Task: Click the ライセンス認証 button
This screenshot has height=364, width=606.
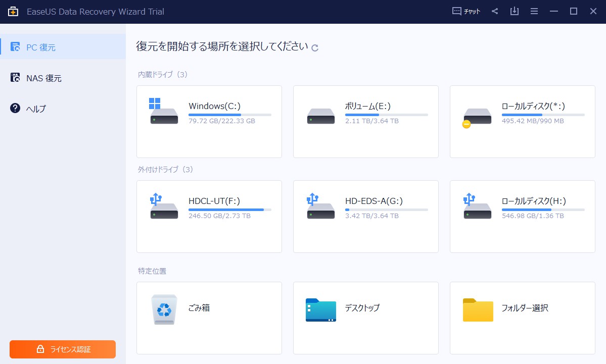Action: [63, 349]
